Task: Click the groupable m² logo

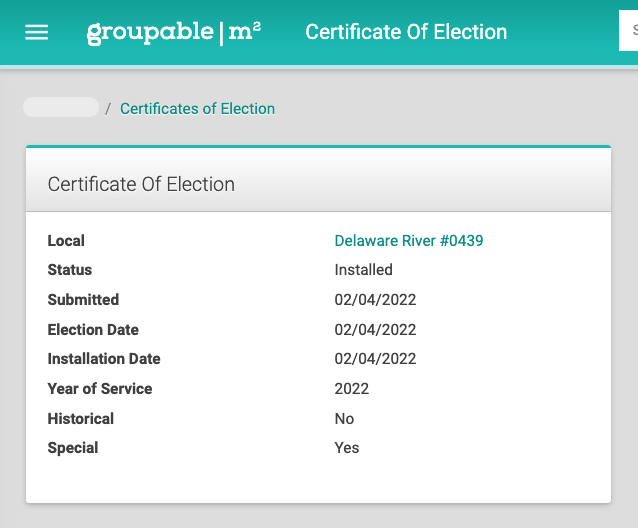Action: 174,33
